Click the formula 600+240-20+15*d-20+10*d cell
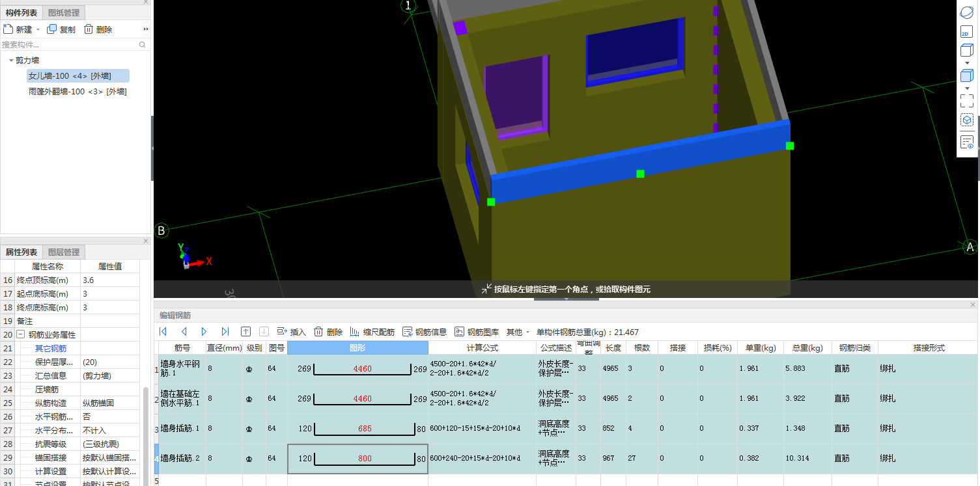 [x=482, y=458]
